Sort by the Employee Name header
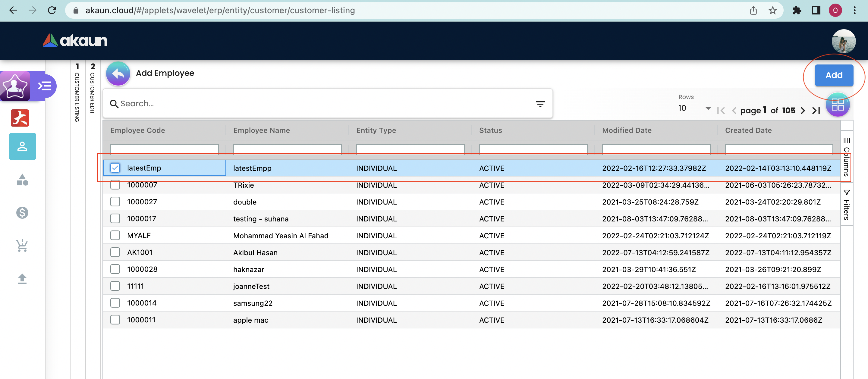 (262, 130)
